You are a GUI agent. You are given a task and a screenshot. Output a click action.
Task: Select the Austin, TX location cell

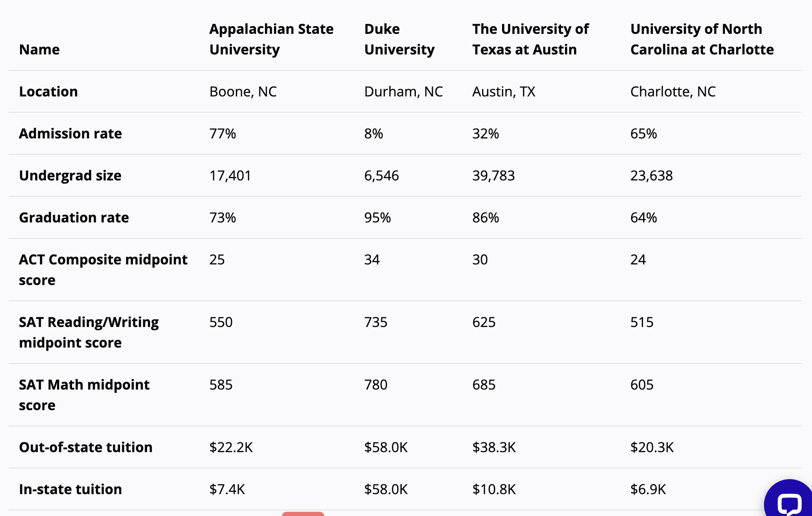coord(504,91)
